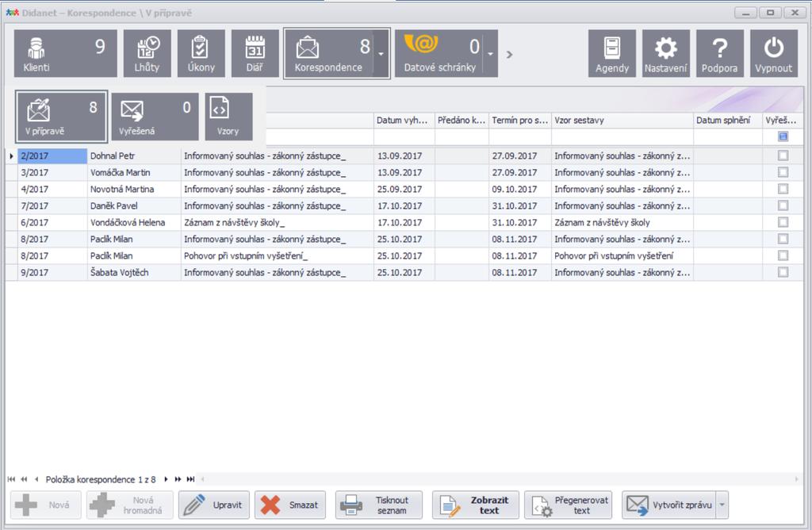Screen dimensions: 812x530
Task: Click the horizontal scrollbar right arrow
Action: click(x=796, y=479)
